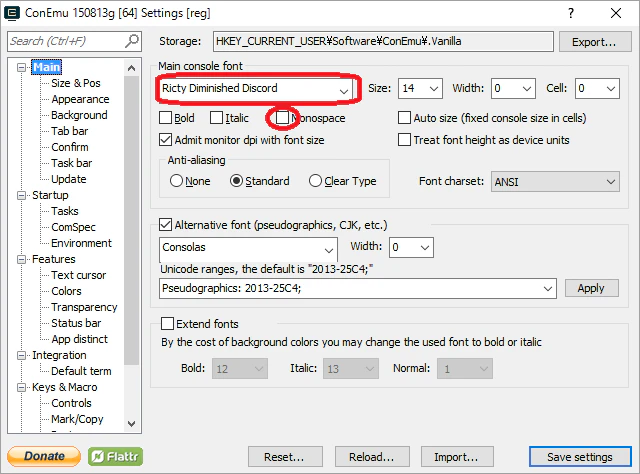This screenshot has width=640, height=474.
Task: Click the Reset... button
Action: 285,456
